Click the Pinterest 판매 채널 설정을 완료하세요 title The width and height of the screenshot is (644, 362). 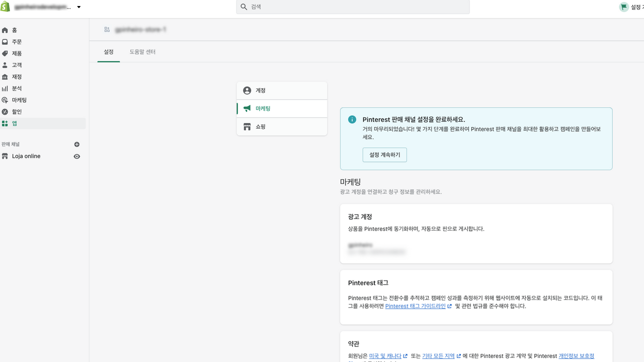pyautogui.click(x=414, y=120)
